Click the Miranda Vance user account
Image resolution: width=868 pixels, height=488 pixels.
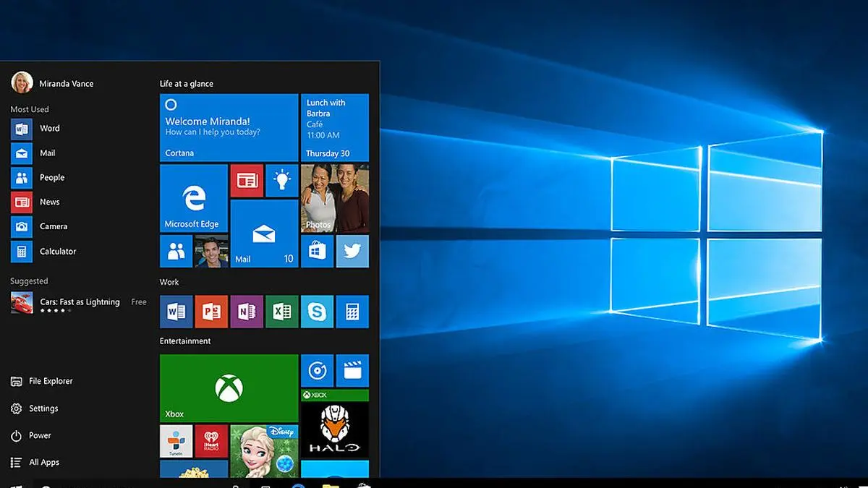(x=65, y=83)
